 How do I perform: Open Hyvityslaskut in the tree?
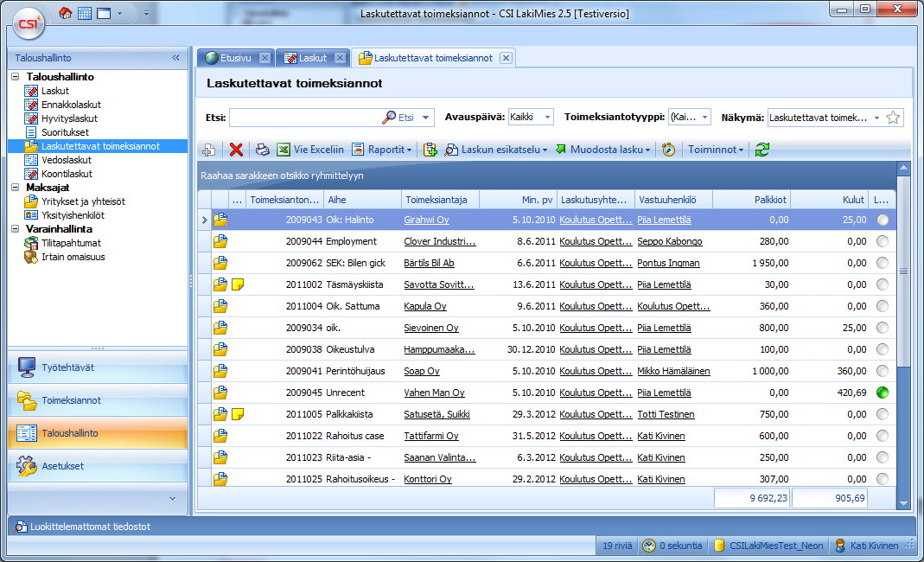point(69,118)
